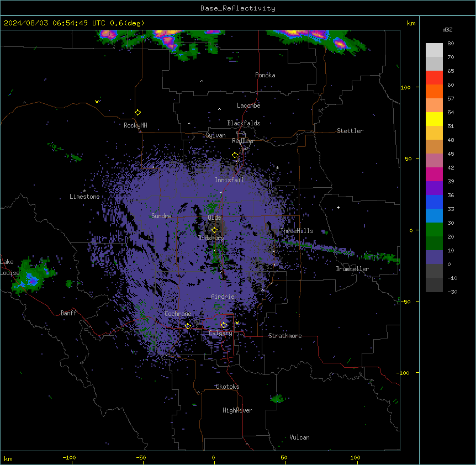This screenshot has width=476, height=465.
Task: Click the 65 value in the dBZ legend
Action: [x=451, y=71]
